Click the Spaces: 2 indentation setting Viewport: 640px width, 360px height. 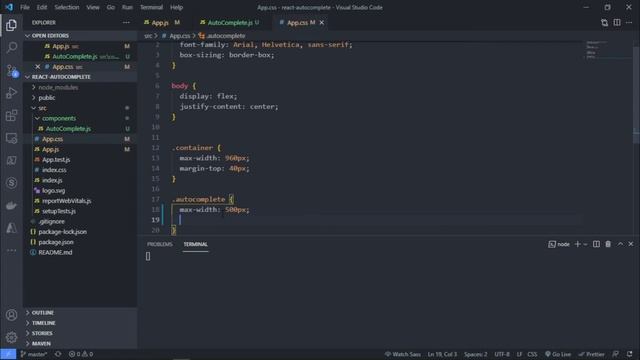coord(476,354)
